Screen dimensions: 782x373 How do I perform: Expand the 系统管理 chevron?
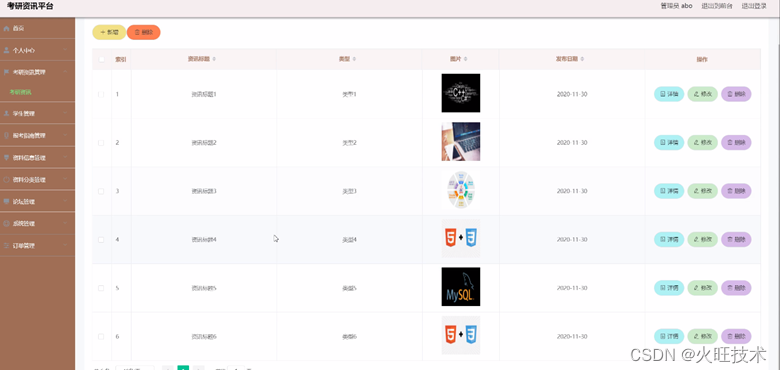click(65, 223)
